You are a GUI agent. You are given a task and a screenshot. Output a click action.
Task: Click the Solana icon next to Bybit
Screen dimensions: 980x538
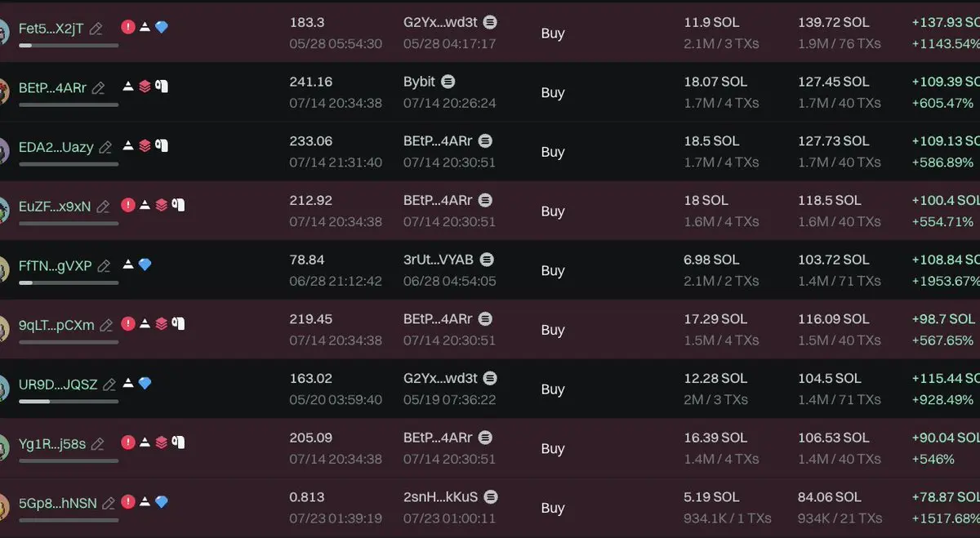[x=448, y=82]
